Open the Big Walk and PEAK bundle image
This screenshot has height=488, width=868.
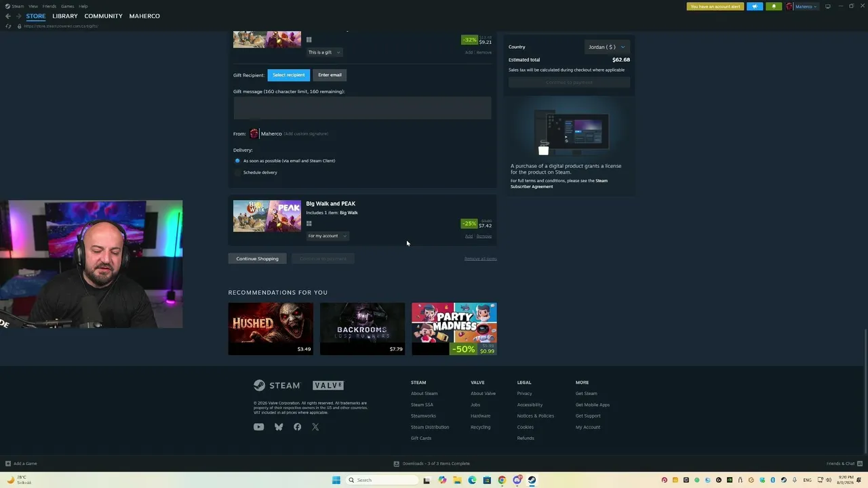(x=267, y=216)
